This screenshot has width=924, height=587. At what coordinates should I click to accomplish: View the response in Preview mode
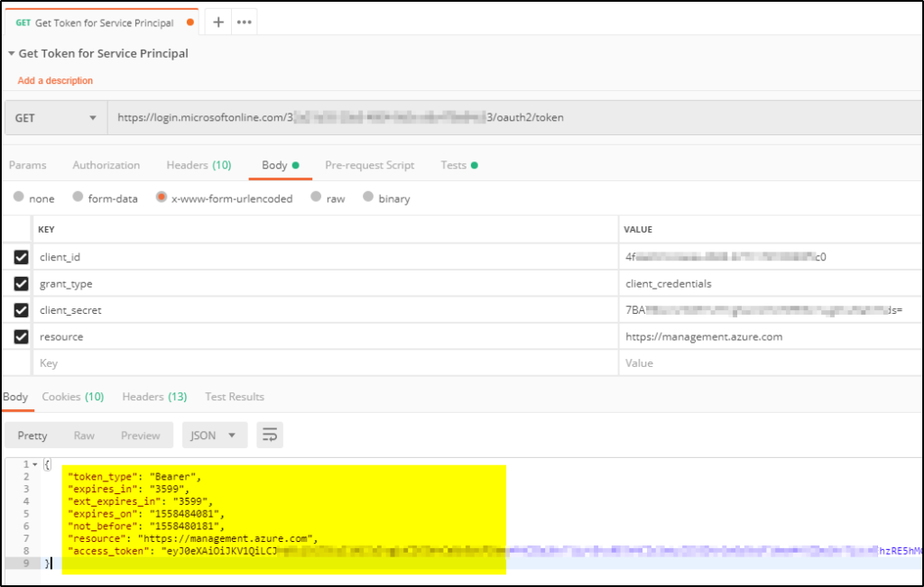pyautogui.click(x=140, y=435)
